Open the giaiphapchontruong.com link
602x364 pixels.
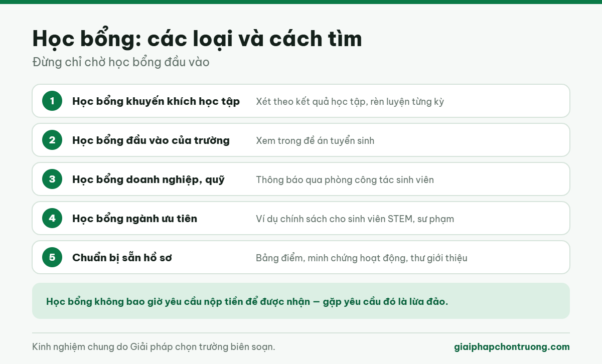click(x=512, y=347)
